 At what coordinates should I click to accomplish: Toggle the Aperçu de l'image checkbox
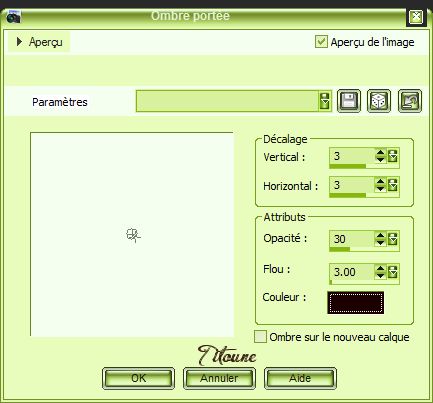tap(321, 42)
